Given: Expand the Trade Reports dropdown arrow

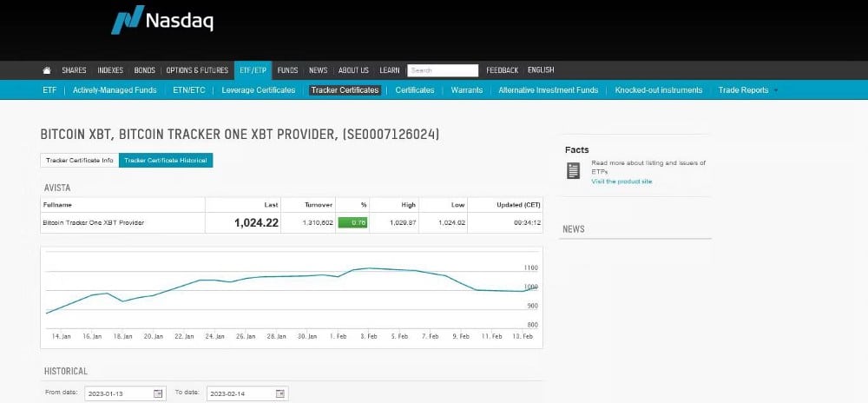Looking at the screenshot, I should (x=775, y=90).
